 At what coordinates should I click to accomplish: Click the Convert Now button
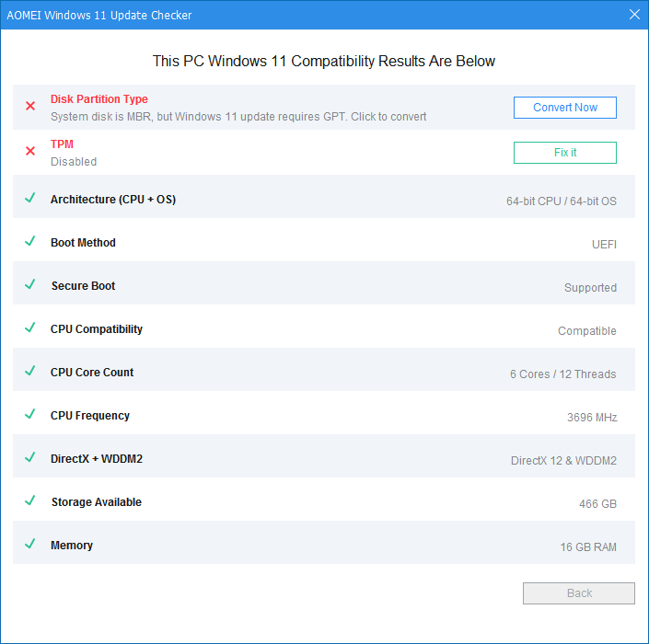[x=564, y=108]
